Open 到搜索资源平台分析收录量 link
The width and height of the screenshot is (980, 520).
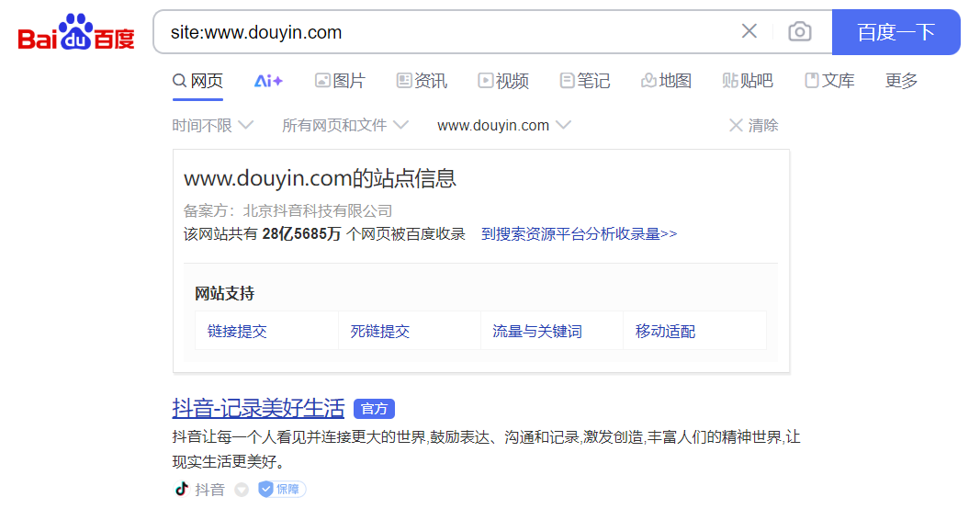coord(579,233)
